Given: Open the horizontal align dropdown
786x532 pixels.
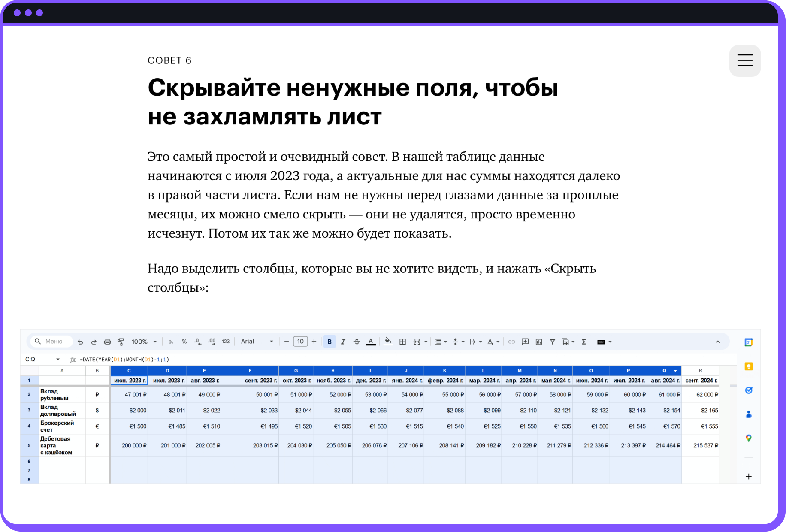Looking at the screenshot, I should click(441, 342).
